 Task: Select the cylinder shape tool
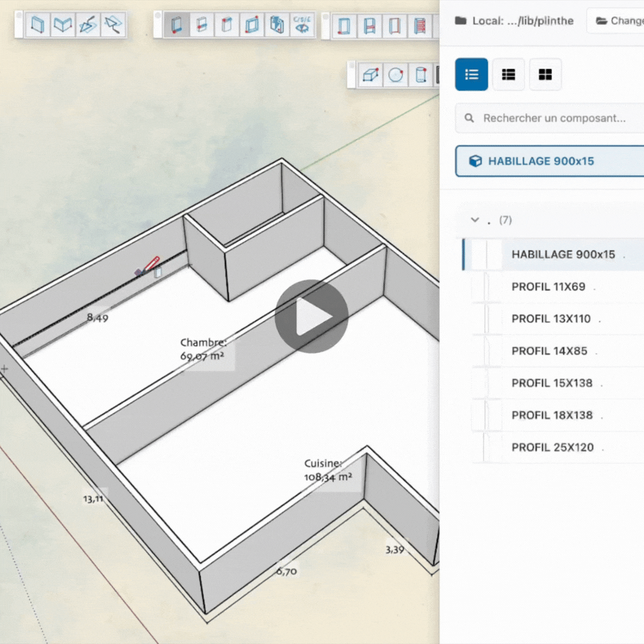420,76
